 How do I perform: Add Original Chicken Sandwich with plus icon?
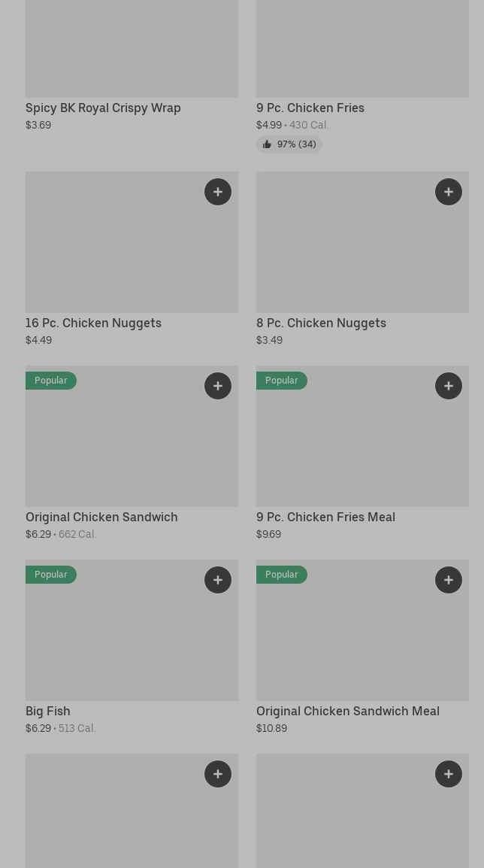(218, 386)
